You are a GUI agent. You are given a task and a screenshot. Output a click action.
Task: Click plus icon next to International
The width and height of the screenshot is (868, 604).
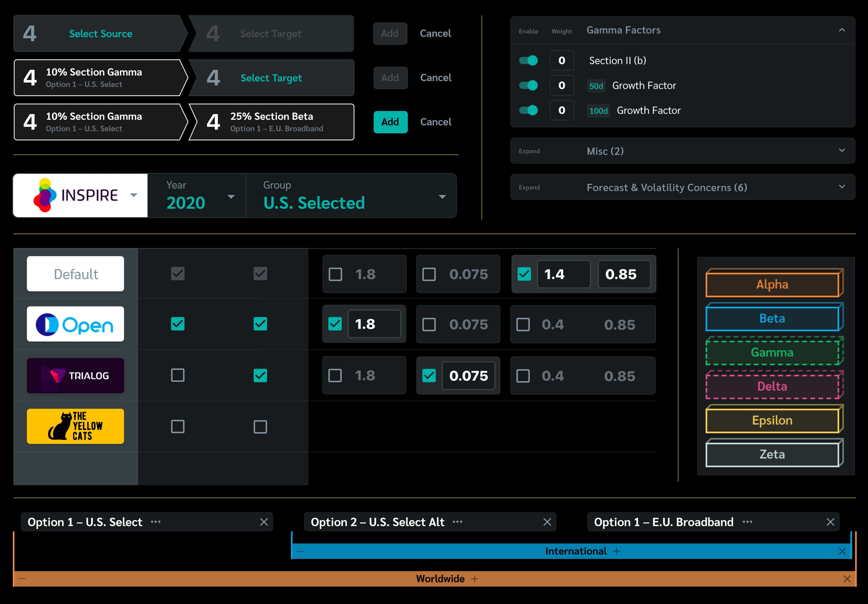pyautogui.click(x=617, y=552)
